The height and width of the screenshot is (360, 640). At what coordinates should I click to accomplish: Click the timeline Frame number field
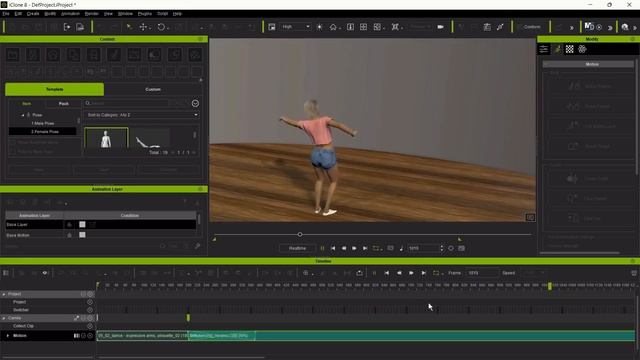482,273
